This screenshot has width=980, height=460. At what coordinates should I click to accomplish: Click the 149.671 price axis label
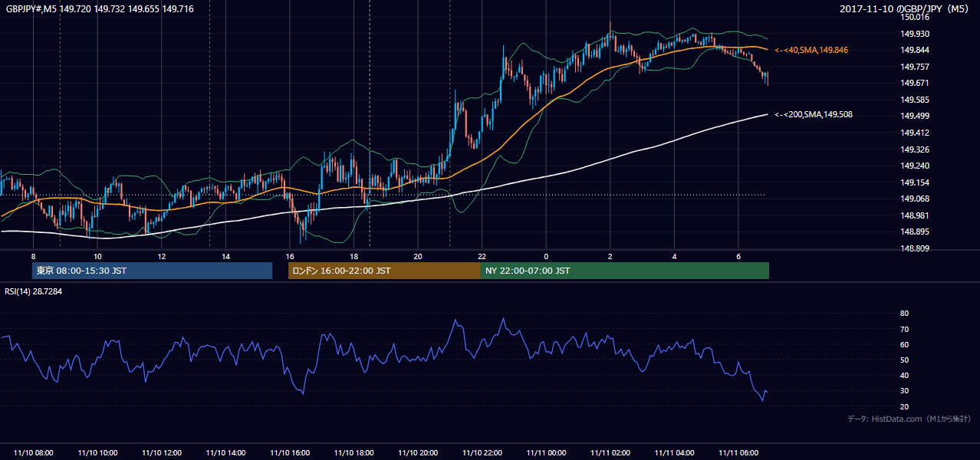coord(915,83)
